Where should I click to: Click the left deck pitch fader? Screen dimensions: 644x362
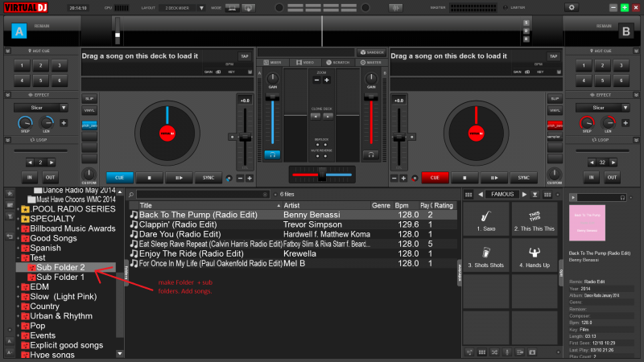point(245,138)
